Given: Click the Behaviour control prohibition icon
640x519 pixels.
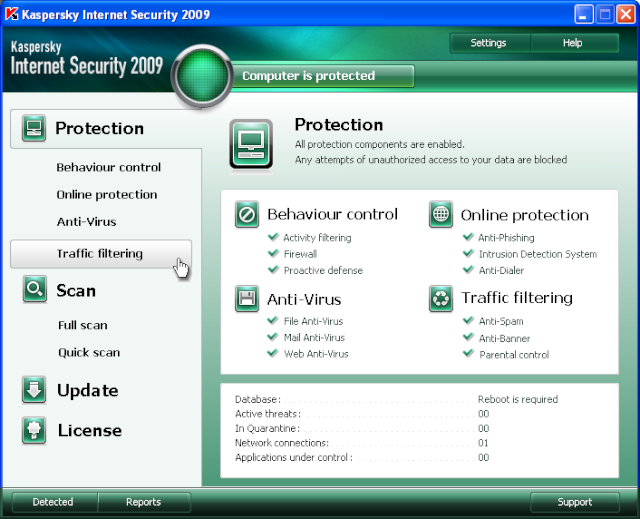Looking at the screenshot, I should tap(247, 214).
